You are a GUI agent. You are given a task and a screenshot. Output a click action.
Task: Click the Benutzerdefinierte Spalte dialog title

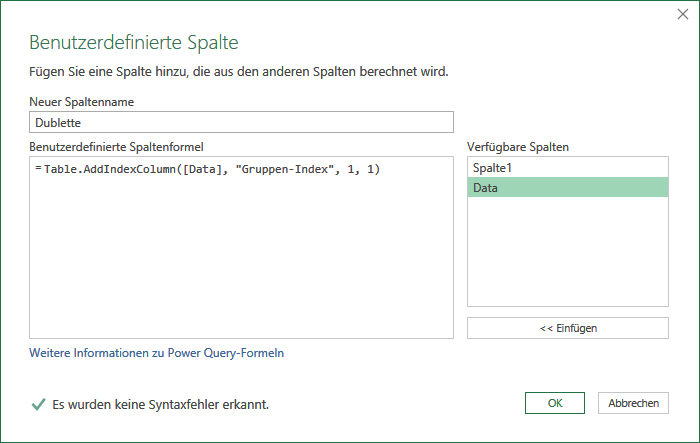(x=134, y=42)
